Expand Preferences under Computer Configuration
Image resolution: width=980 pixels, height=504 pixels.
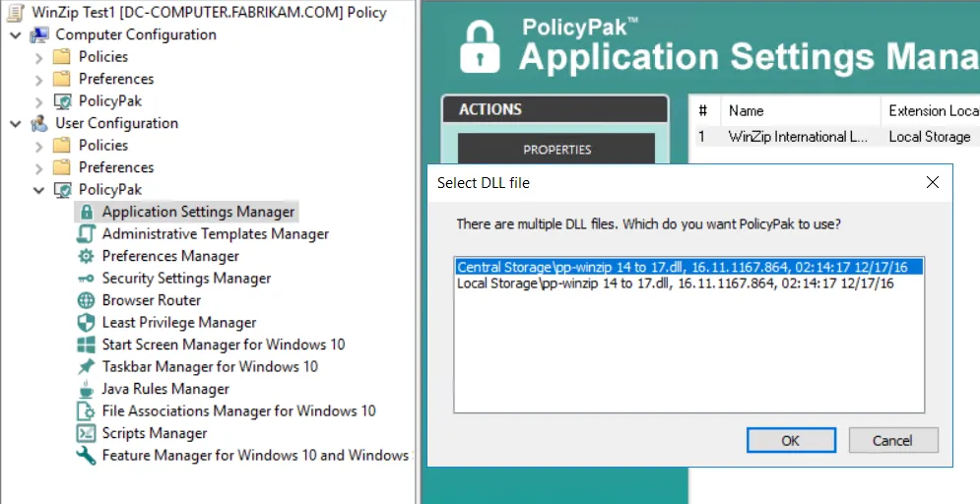(x=39, y=80)
